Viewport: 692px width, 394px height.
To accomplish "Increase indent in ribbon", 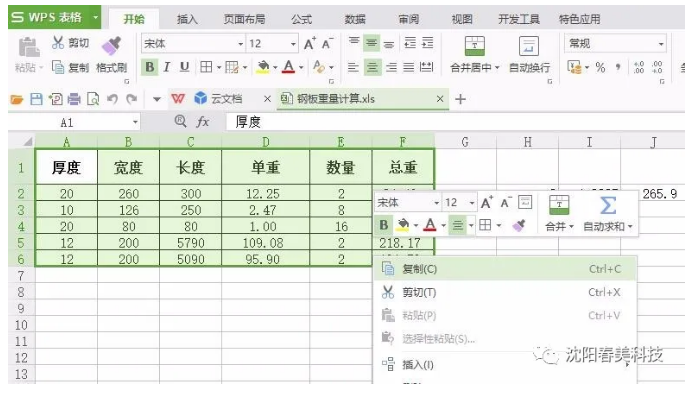I will coord(428,43).
